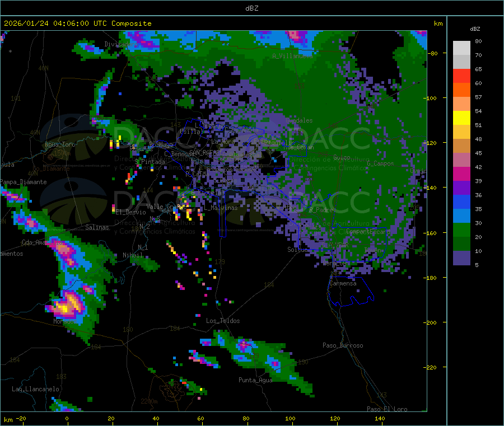This screenshot has width=504, height=426.
Task: Select the Los_Toldos label
Action: [223, 321]
